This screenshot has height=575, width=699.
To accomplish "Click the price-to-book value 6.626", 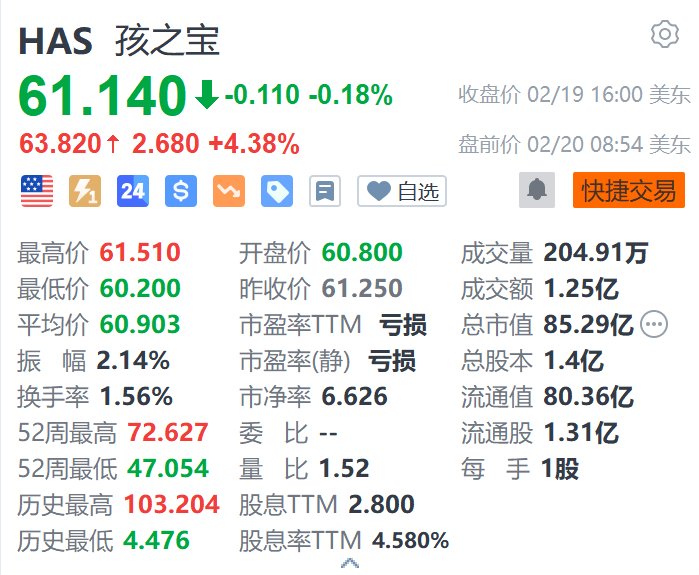I will pos(354,396).
